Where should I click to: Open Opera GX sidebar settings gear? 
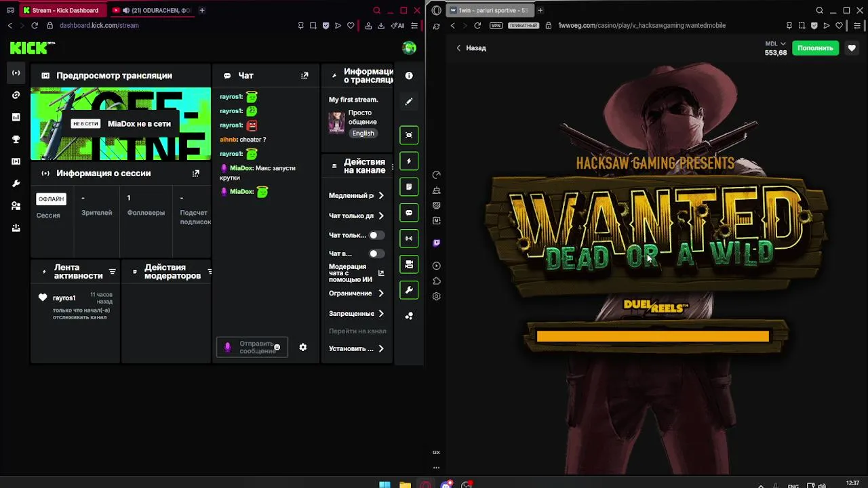tap(436, 296)
